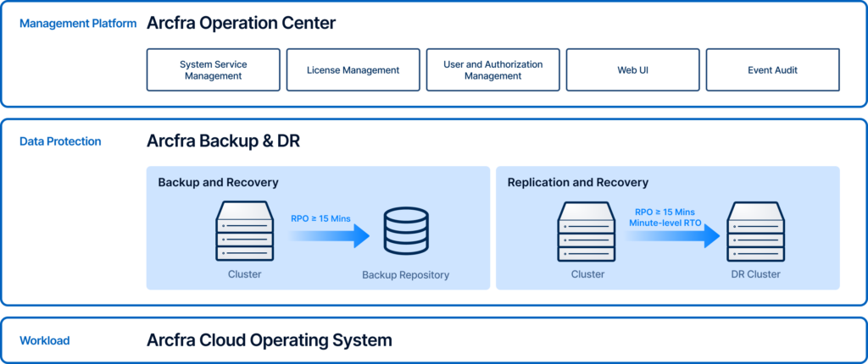
Task: Click the blue arrow toward Backup Repository
Action: click(329, 234)
